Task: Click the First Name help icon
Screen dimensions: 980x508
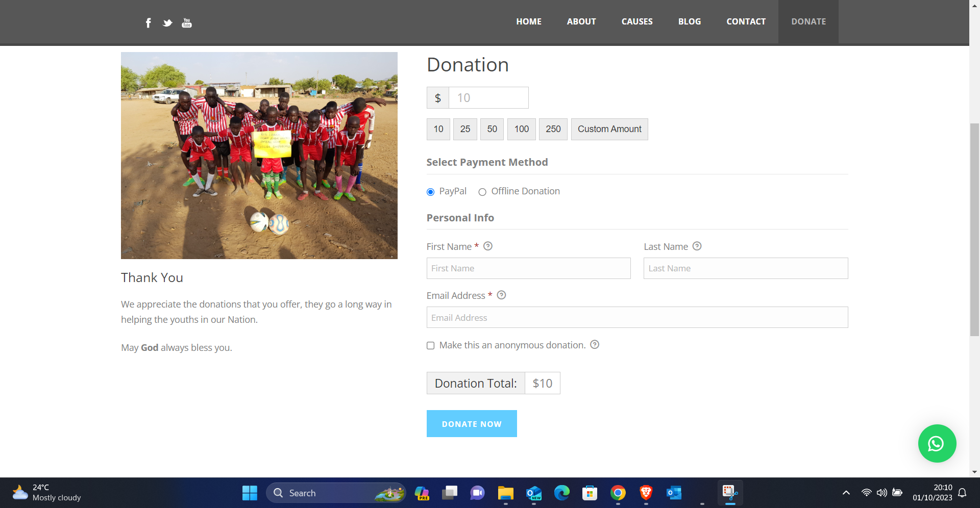Action: [488, 246]
